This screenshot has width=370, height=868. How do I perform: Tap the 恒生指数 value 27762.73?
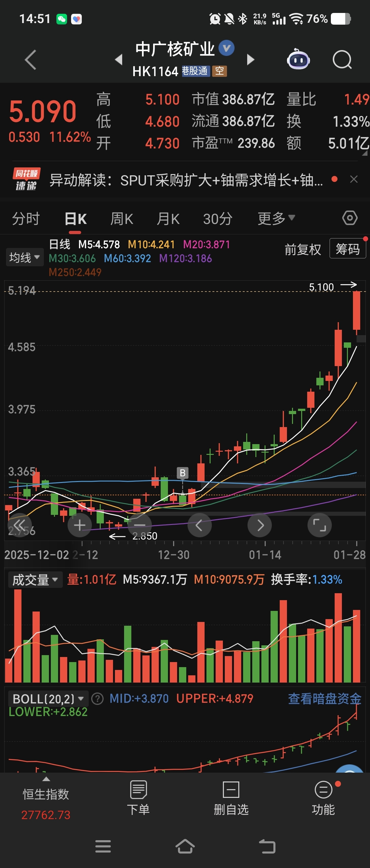(46, 815)
